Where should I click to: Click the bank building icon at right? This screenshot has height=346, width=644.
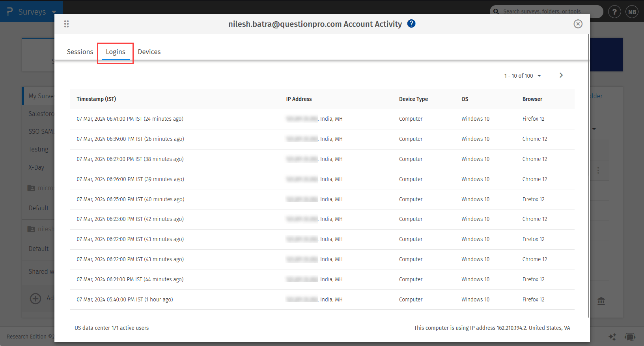(x=601, y=301)
